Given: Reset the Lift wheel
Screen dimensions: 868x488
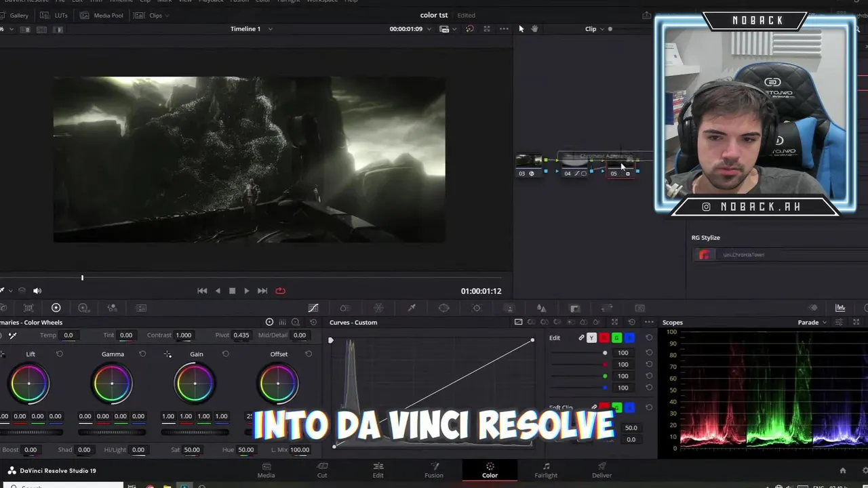Looking at the screenshot, I should (x=59, y=354).
